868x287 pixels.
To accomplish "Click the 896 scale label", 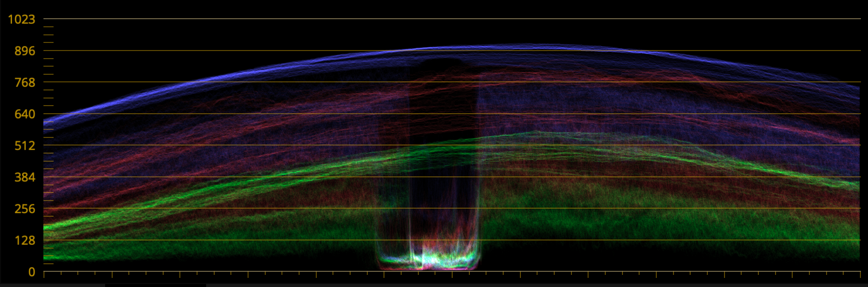I will pyautogui.click(x=25, y=51).
